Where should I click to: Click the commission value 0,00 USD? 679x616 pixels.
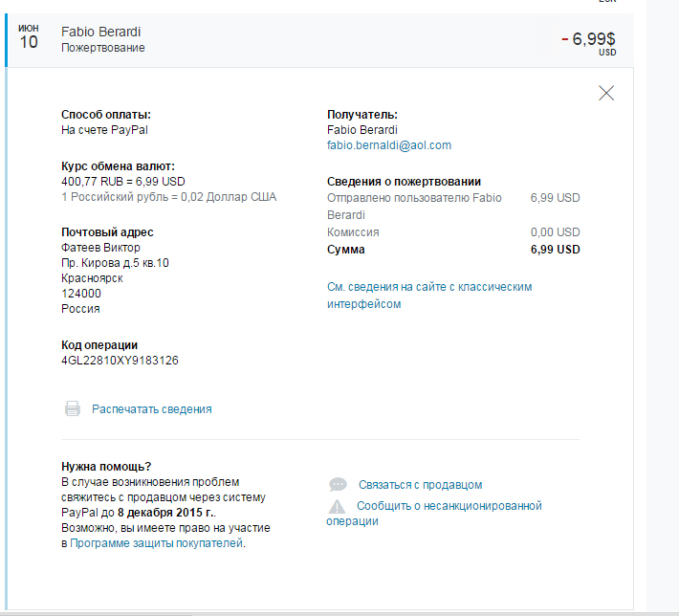pyautogui.click(x=555, y=232)
